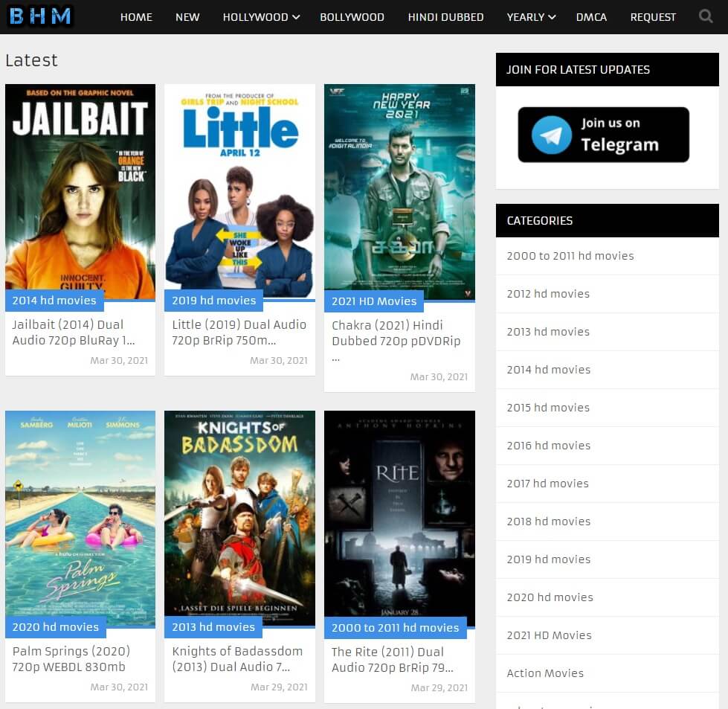
Task: Open the Jailbait movie poster
Action: (80, 192)
